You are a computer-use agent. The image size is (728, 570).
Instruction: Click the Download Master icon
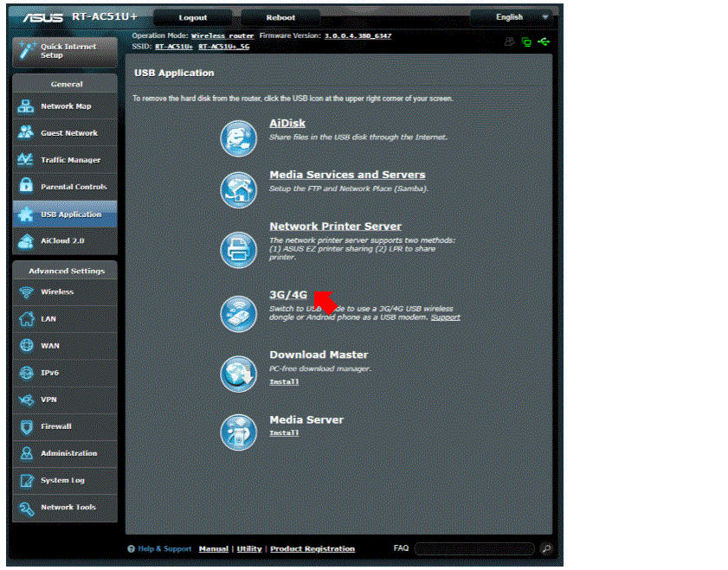pos(239,373)
